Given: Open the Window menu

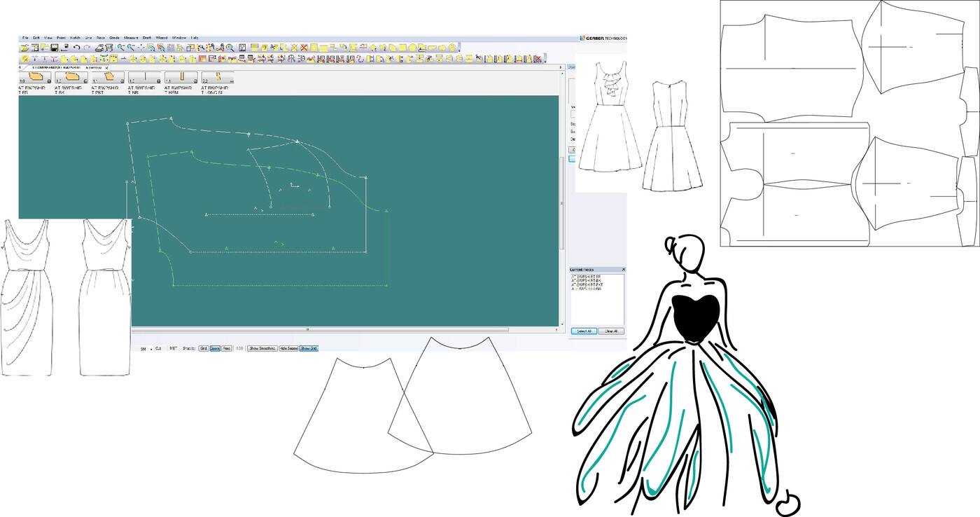Looking at the screenshot, I should [x=179, y=38].
